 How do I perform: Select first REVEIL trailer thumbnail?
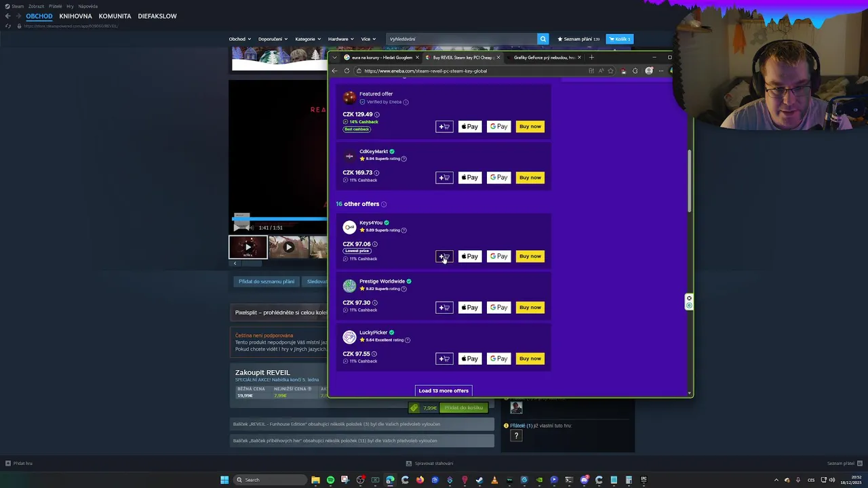pos(248,247)
